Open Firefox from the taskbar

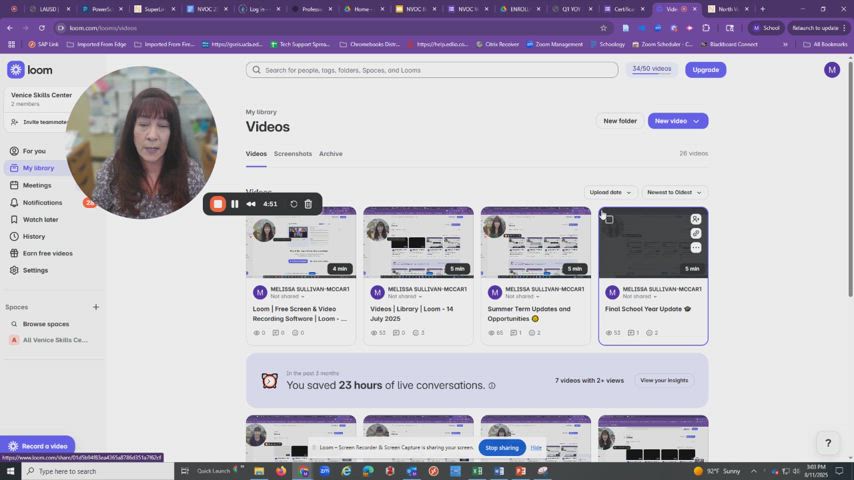point(281,471)
